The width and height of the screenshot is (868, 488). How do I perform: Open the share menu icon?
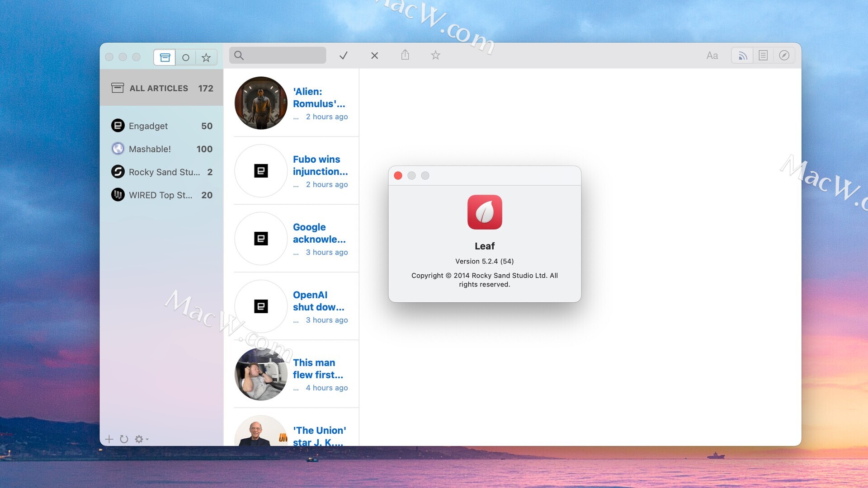pyautogui.click(x=405, y=55)
